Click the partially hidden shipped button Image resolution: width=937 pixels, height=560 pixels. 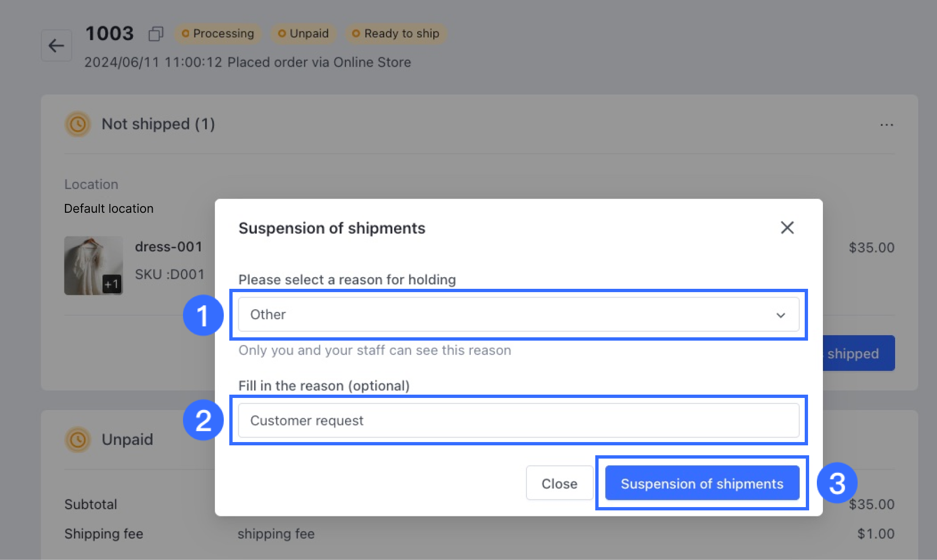[858, 353]
